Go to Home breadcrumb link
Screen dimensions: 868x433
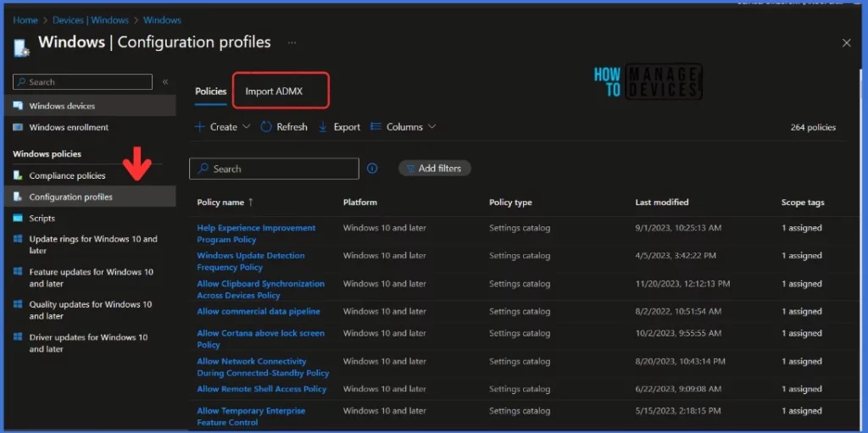click(25, 20)
